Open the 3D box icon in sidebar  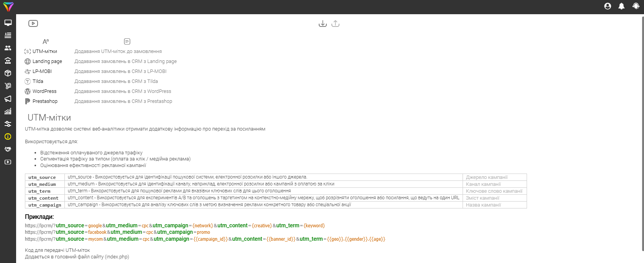point(8,73)
